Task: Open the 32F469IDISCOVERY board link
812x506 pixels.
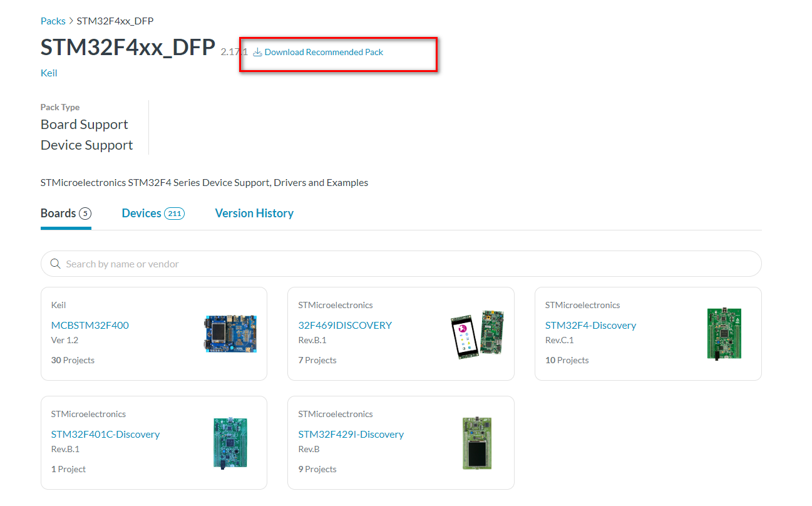Action: click(x=345, y=325)
